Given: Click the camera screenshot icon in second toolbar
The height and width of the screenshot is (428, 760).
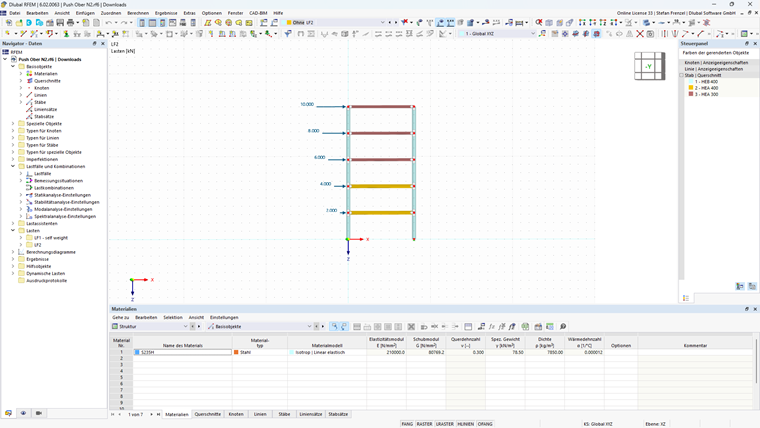Looking at the screenshot, I should tap(650, 33).
